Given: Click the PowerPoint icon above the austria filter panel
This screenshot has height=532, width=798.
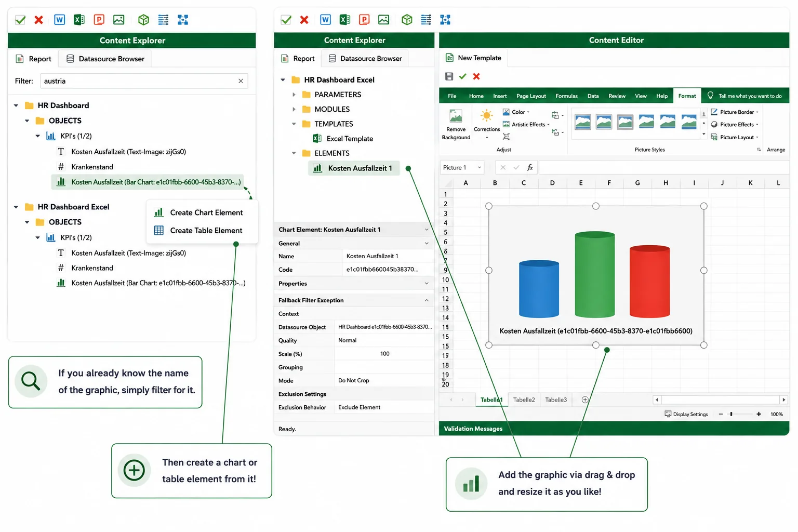Looking at the screenshot, I should pyautogui.click(x=99, y=20).
